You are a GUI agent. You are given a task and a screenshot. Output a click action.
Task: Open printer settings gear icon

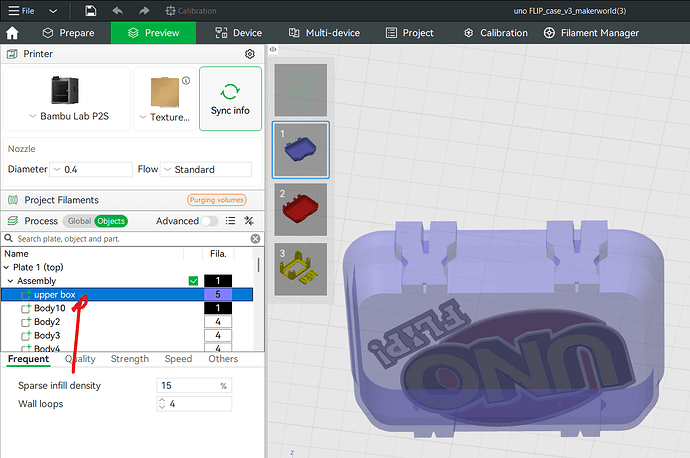tap(250, 54)
